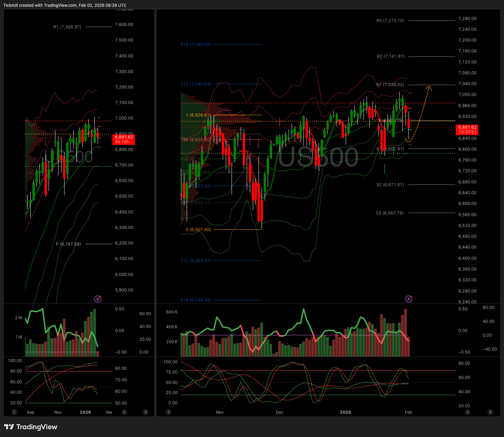Toggle the A auto-scale button on right chart

[468, 412]
